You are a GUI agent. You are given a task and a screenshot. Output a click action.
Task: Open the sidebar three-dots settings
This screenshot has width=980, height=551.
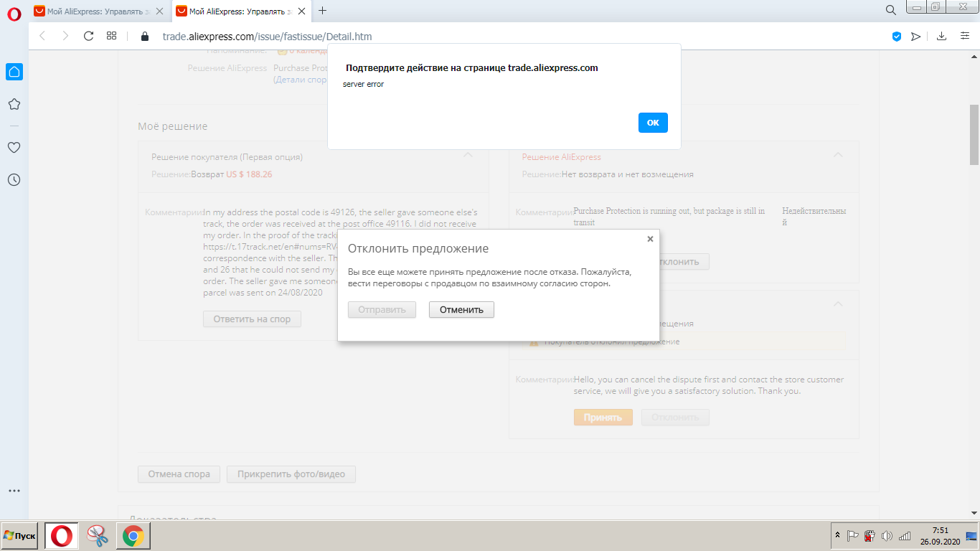tap(14, 491)
